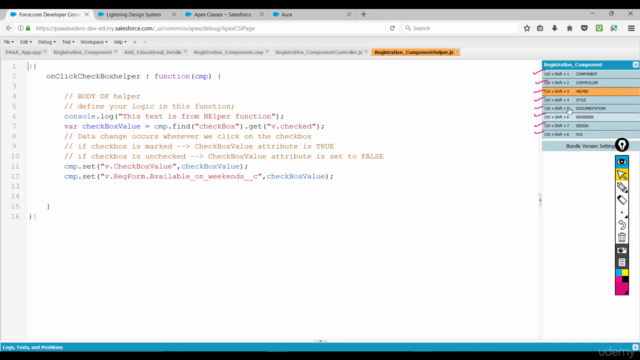Image resolution: width=640 pixels, height=360 pixels.
Task: Select STYLE in the bundle panel
Action: tap(591, 100)
